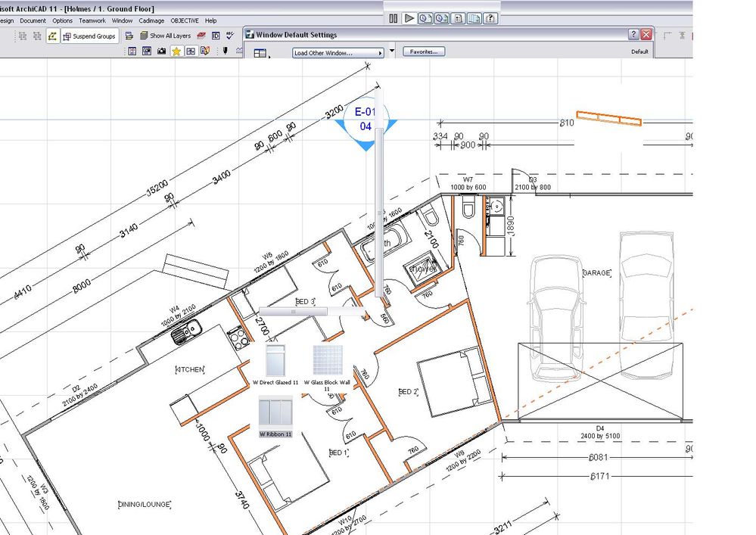Click the second clock-document icon
The image size is (756, 535).
(442, 18)
